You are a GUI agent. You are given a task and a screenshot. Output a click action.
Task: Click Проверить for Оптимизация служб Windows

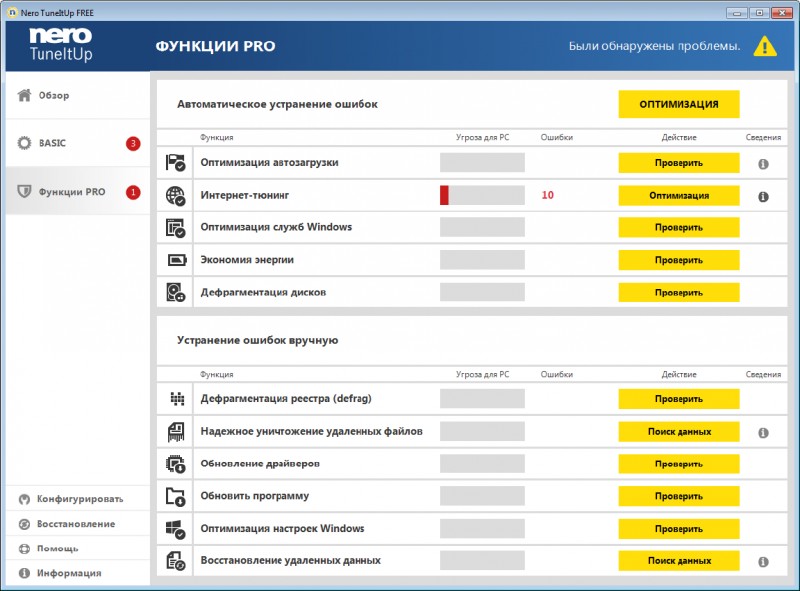678,228
